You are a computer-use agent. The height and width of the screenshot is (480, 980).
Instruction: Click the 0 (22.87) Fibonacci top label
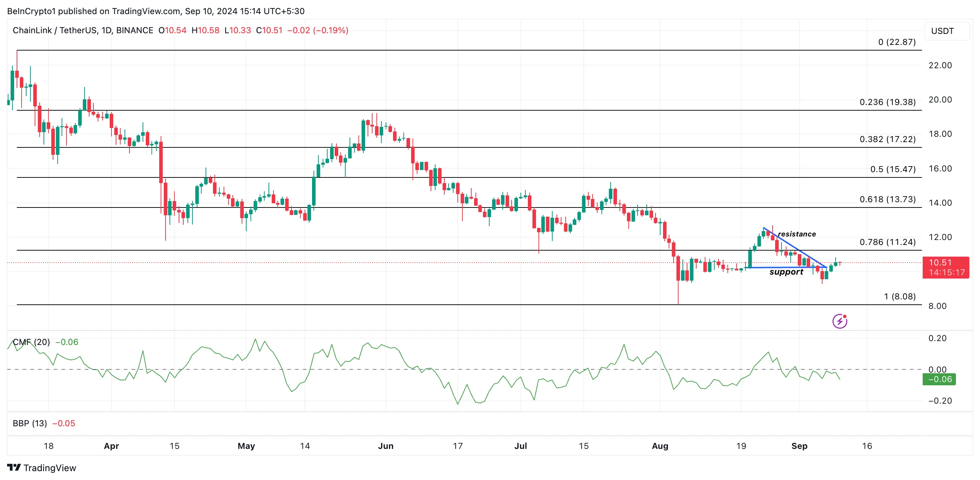pos(897,42)
